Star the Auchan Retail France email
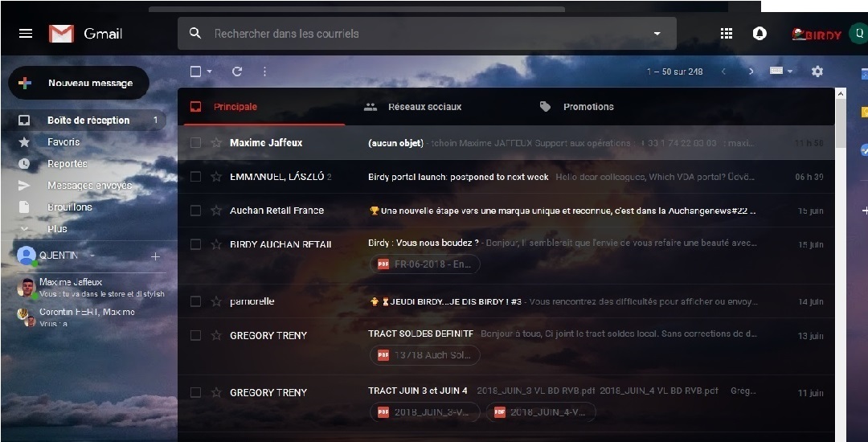The height and width of the screenshot is (442, 868). 216,211
